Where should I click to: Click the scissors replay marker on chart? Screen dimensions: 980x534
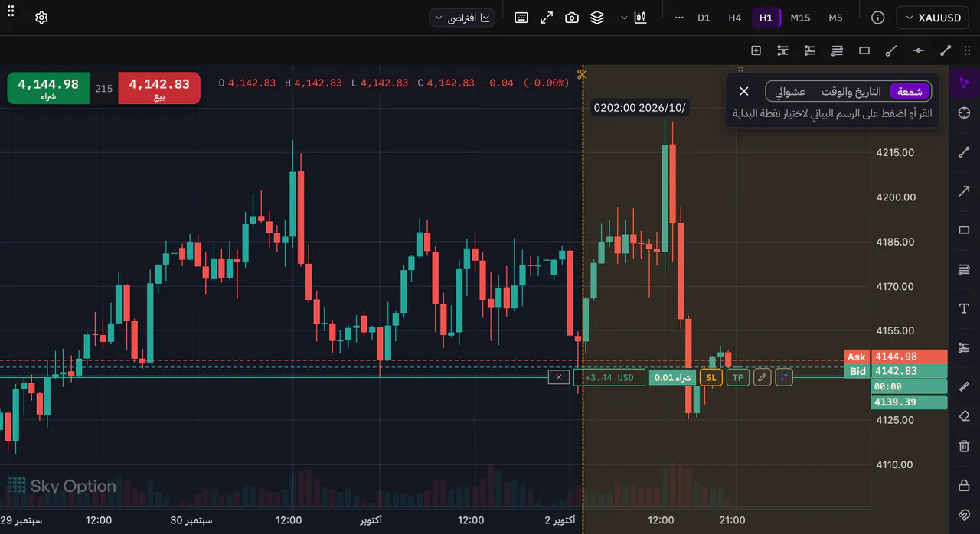[582, 74]
